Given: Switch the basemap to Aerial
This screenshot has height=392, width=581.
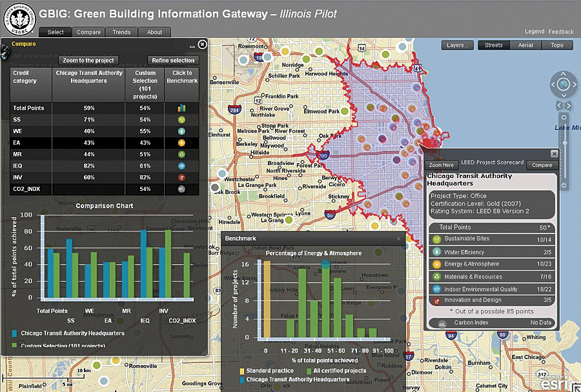Looking at the screenshot, I should 525,45.
